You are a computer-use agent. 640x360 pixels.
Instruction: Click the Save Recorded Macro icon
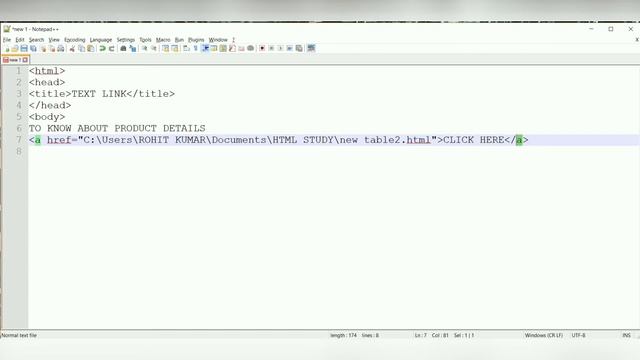[299, 48]
